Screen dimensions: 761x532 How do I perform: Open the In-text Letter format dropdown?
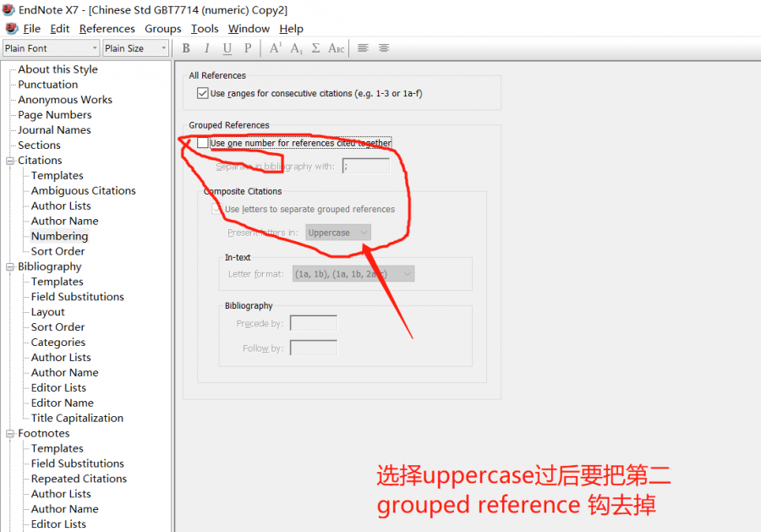pyautogui.click(x=353, y=274)
